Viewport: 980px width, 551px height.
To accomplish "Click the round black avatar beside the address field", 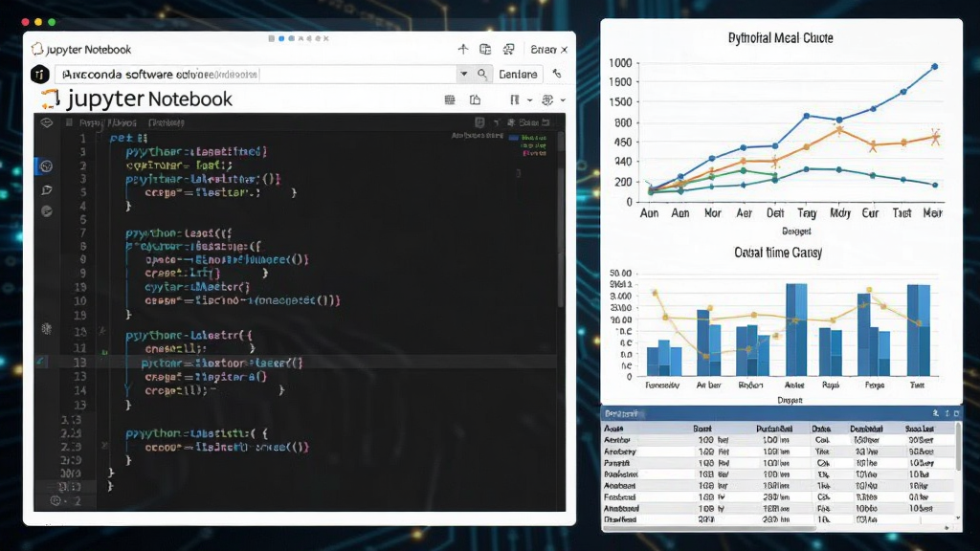I will pos(40,75).
